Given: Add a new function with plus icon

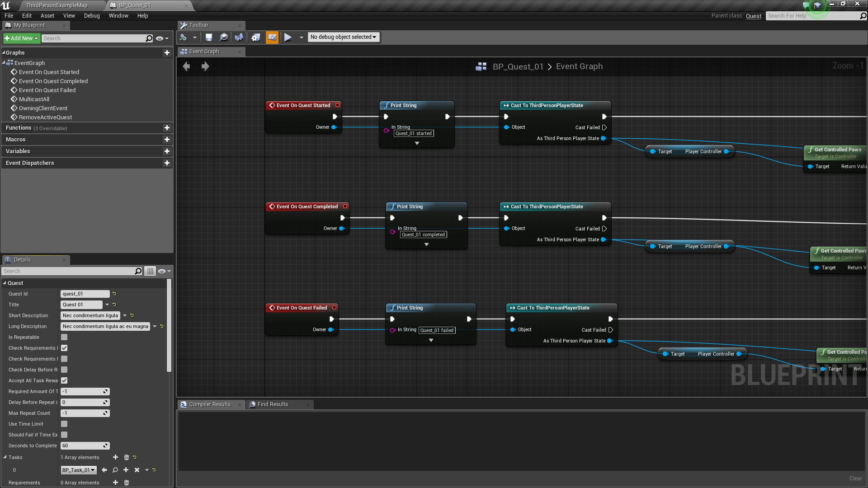Looking at the screenshot, I should [x=167, y=128].
